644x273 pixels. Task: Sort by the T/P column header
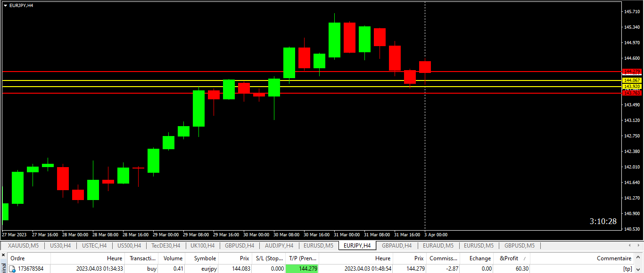pos(303,258)
